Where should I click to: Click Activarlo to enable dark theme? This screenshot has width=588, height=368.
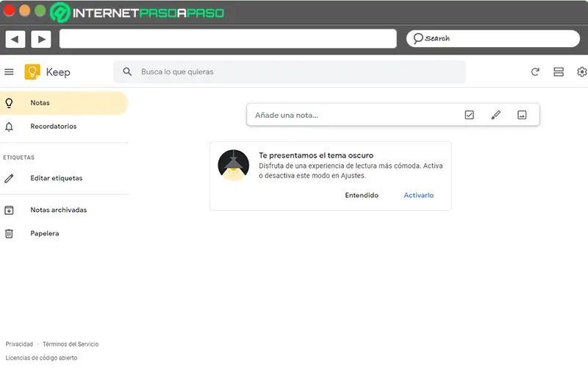pos(418,195)
